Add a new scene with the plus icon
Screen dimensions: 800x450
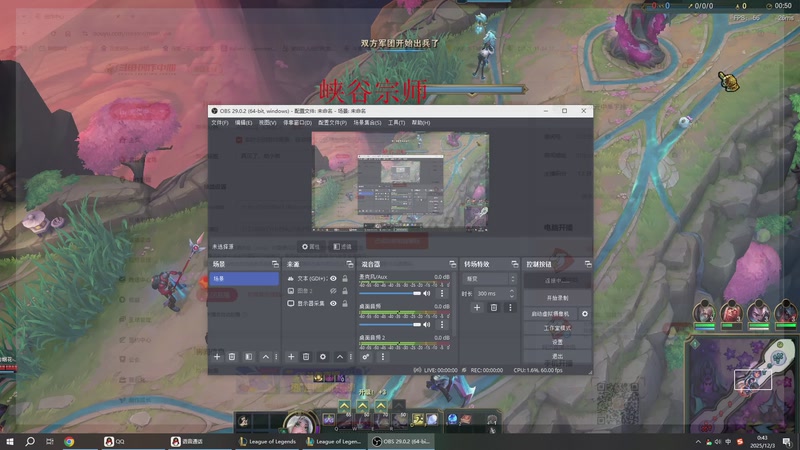(x=217, y=357)
